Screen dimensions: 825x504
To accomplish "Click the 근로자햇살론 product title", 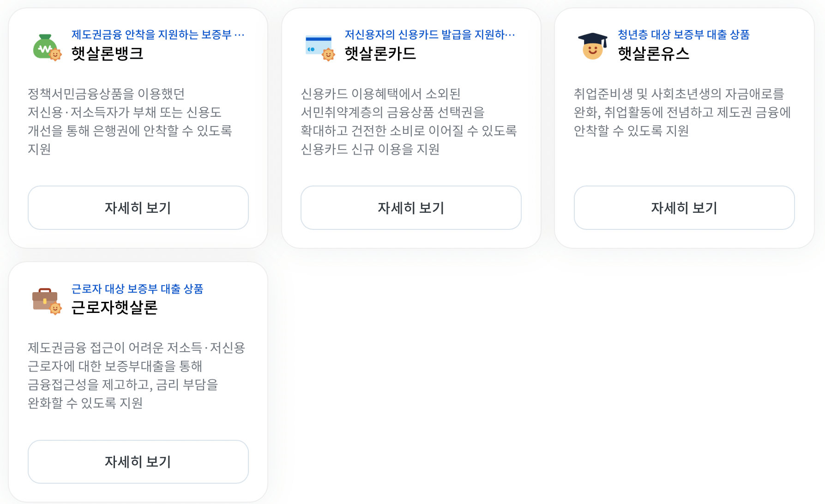I will coord(114,308).
